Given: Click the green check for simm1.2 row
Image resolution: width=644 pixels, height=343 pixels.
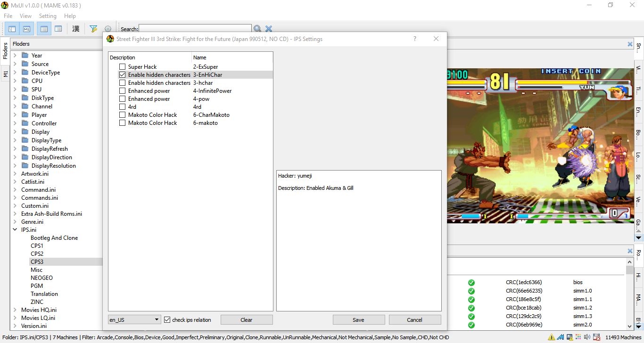Looking at the screenshot, I should [x=471, y=308].
